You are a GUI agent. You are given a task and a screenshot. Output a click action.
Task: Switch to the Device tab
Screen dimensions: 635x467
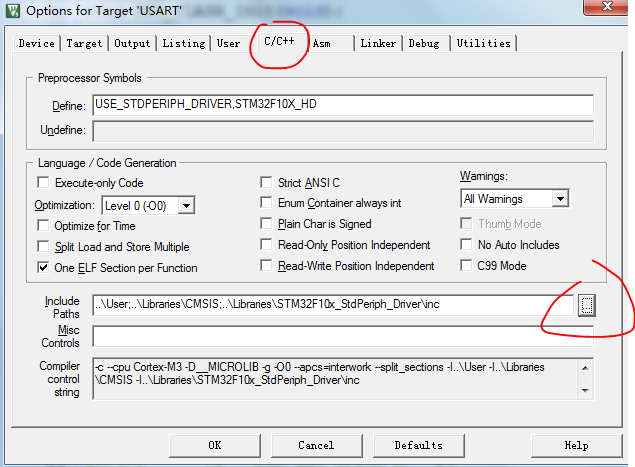coord(36,43)
